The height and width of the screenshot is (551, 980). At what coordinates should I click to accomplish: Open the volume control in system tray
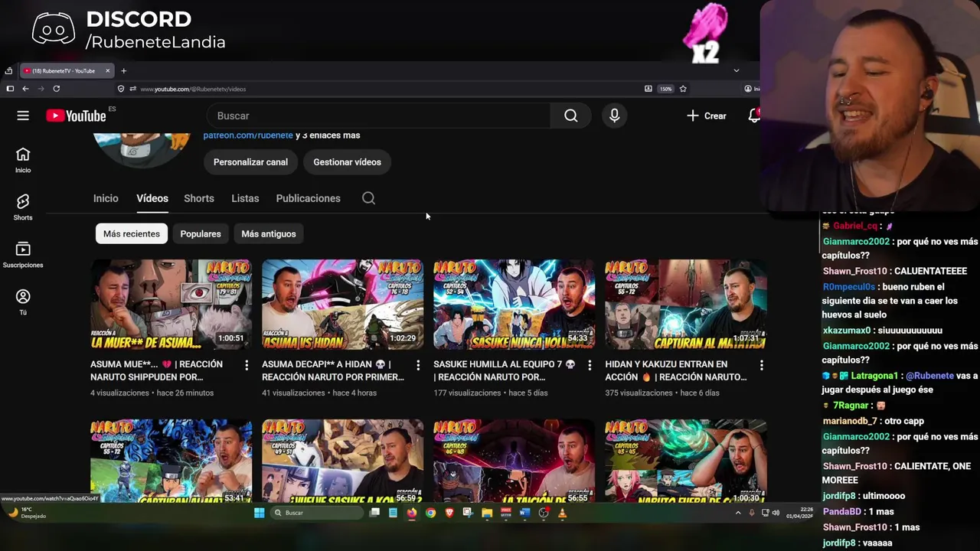(776, 513)
